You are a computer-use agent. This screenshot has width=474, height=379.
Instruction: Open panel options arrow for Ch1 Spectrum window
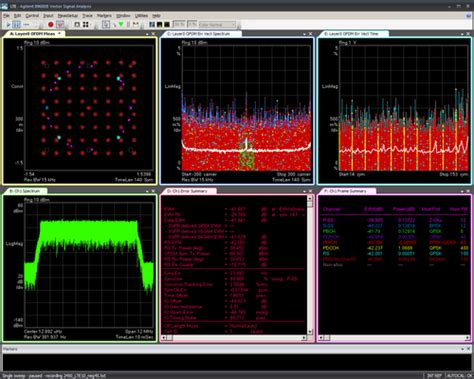pos(147,191)
